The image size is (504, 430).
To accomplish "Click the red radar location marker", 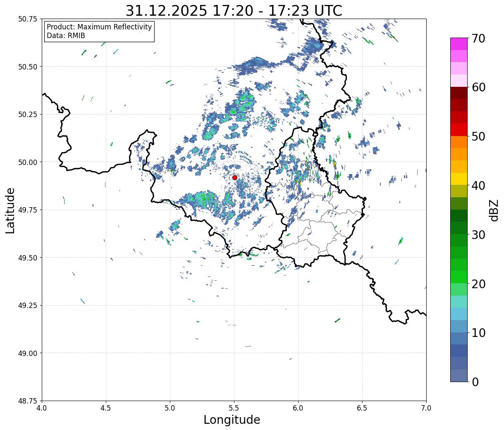I will coord(235,177).
